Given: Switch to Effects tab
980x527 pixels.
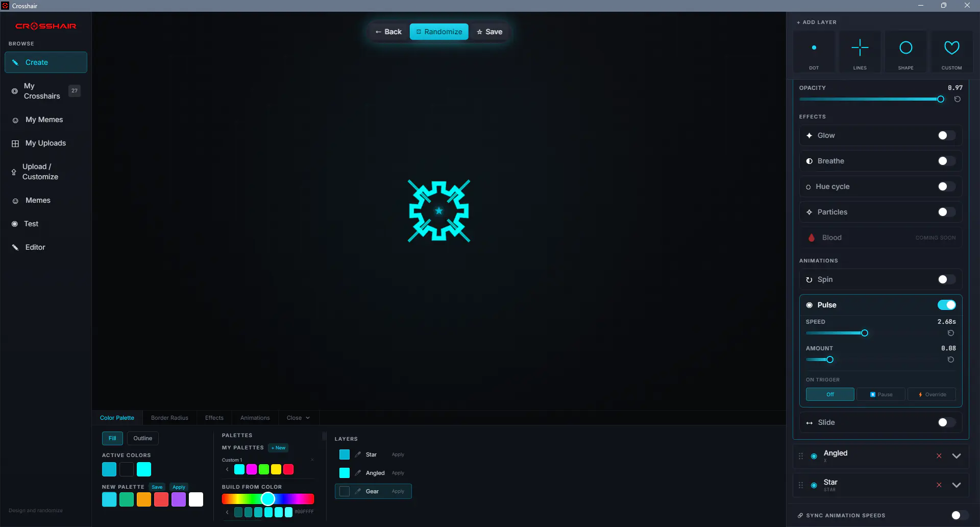Looking at the screenshot, I should [x=214, y=418].
